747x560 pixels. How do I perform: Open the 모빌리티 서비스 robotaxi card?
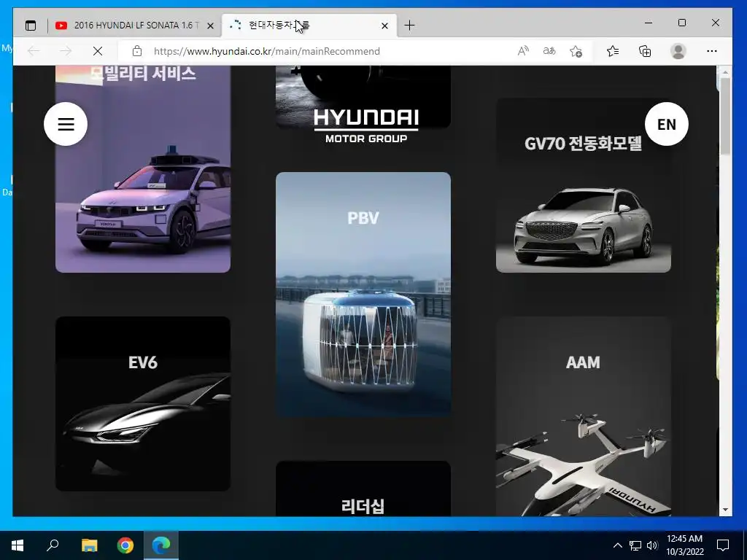tap(143, 169)
